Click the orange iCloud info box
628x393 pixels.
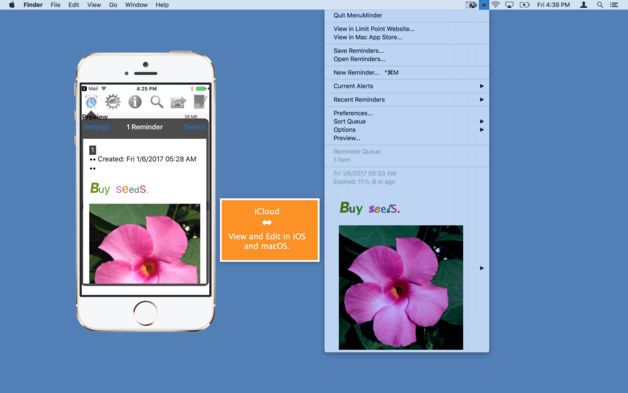click(270, 230)
